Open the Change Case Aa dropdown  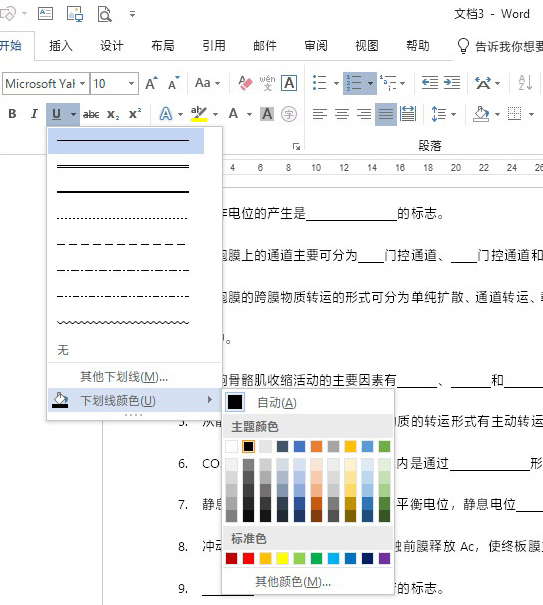(207, 83)
